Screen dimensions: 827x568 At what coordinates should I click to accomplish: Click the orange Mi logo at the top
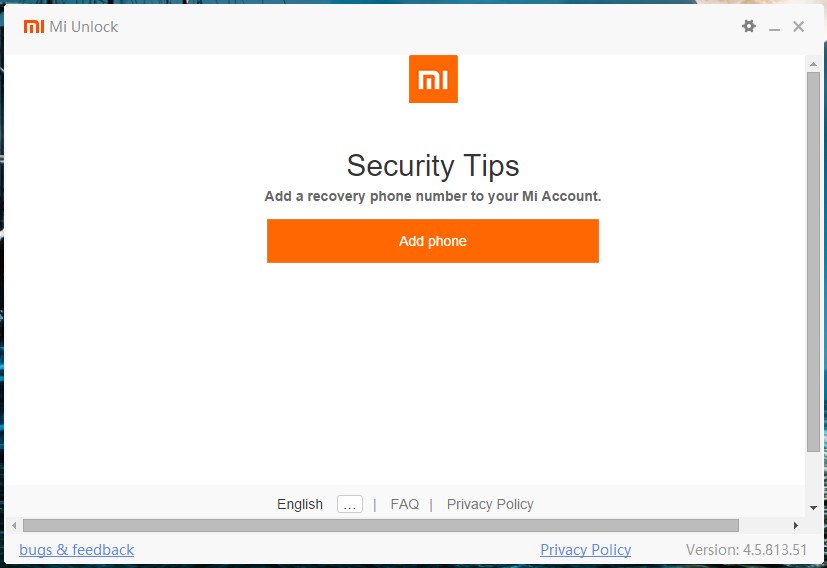tap(433, 79)
